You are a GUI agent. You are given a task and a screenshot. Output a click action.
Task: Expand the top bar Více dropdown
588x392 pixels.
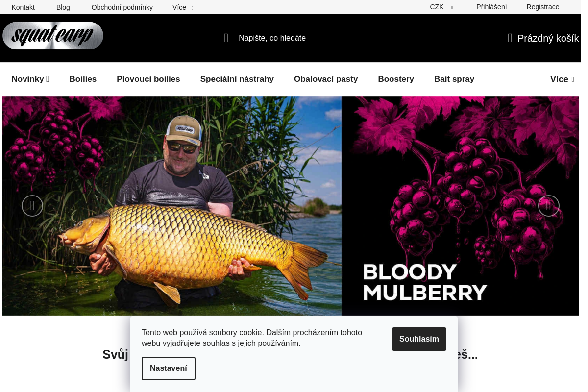[183, 7]
